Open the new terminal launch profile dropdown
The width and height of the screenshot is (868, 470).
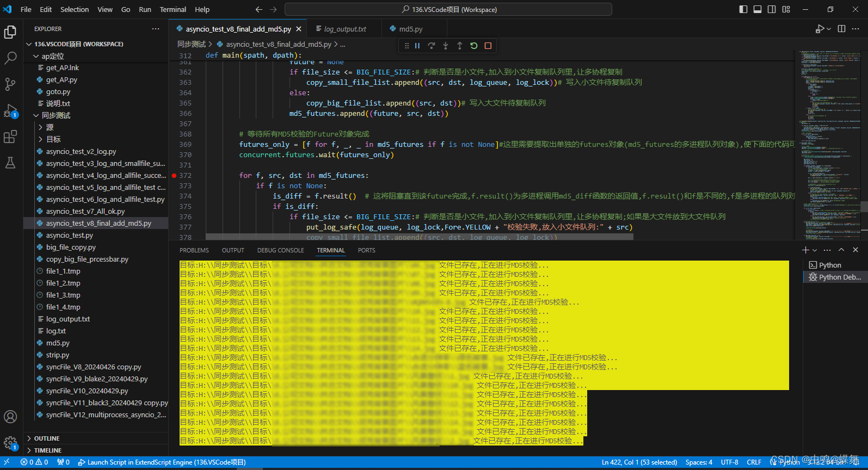[815, 250]
